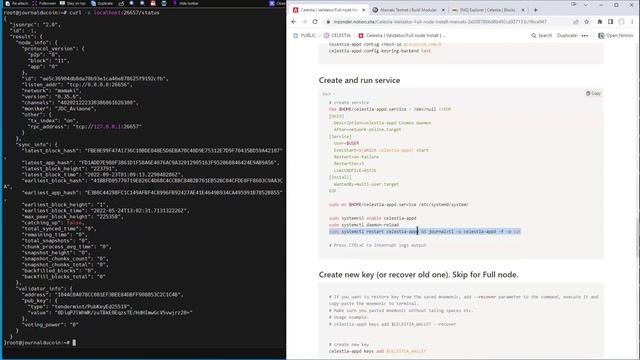
Task: Click the zoom-out magnifier in terminal toolbar
Action: [142, 3]
